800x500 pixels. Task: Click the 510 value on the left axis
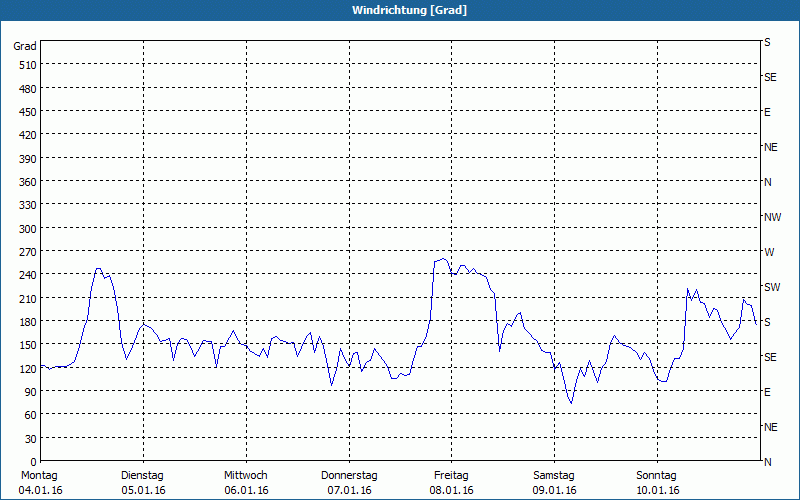tap(28, 65)
